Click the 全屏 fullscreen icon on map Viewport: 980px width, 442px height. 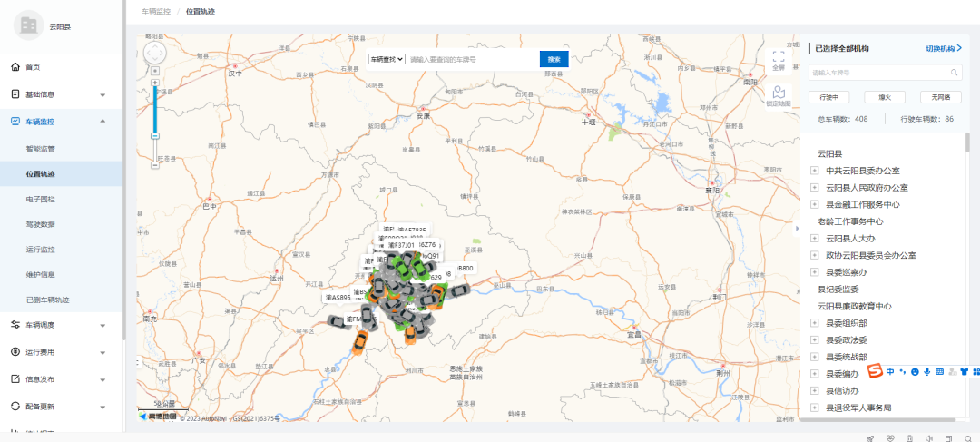pos(779,57)
